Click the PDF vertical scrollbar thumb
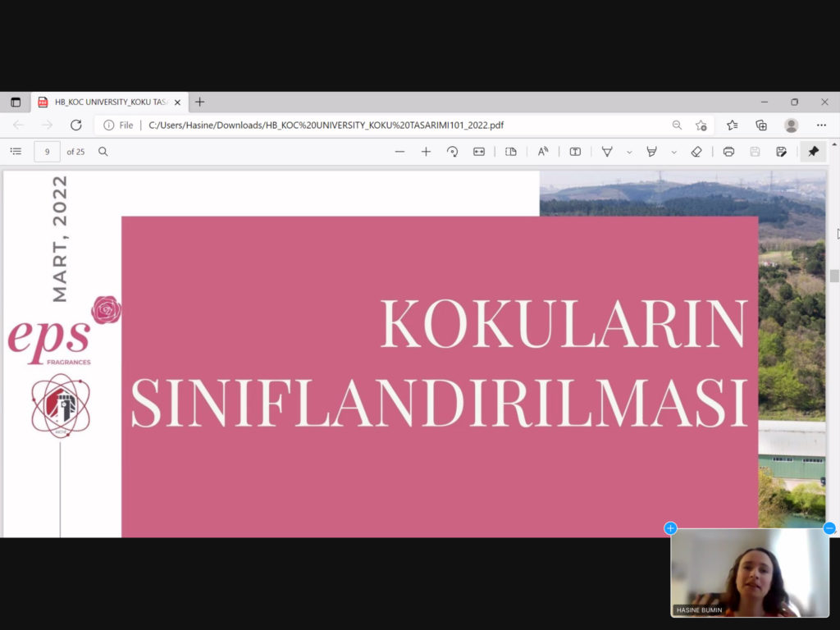This screenshot has width=840, height=630. 834,276
